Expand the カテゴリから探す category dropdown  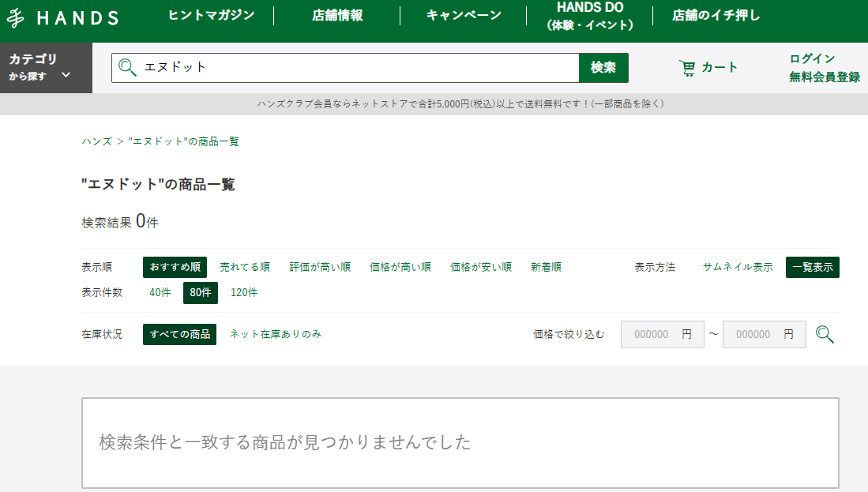pos(46,67)
